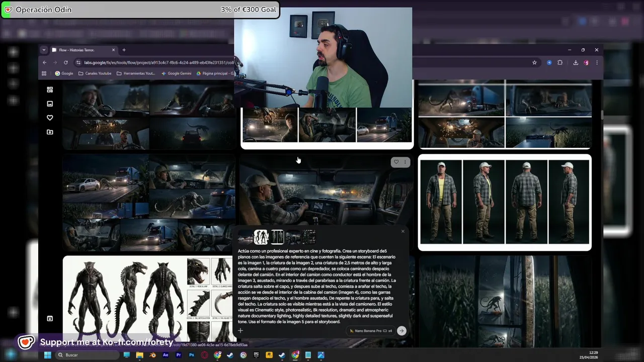Close the Flow - Historias Terror tab

[x=113, y=50]
